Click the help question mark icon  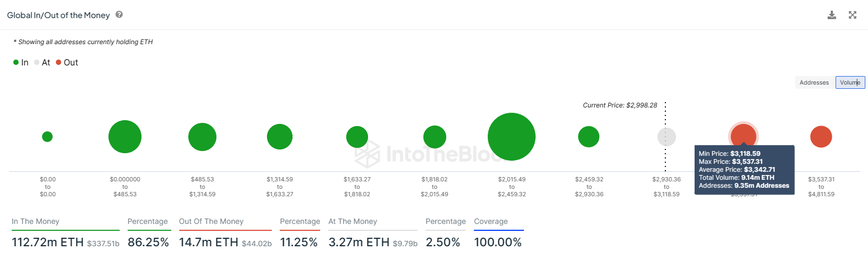click(119, 15)
